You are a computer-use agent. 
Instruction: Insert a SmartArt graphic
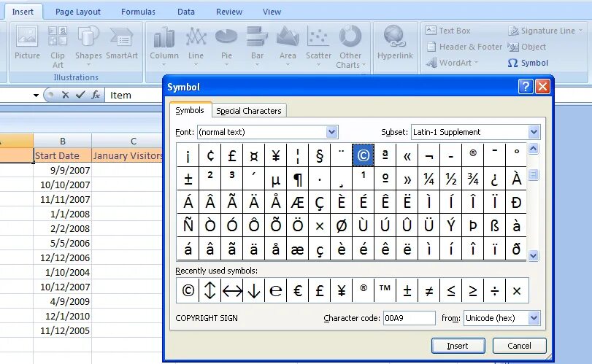(x=122, y=42)
